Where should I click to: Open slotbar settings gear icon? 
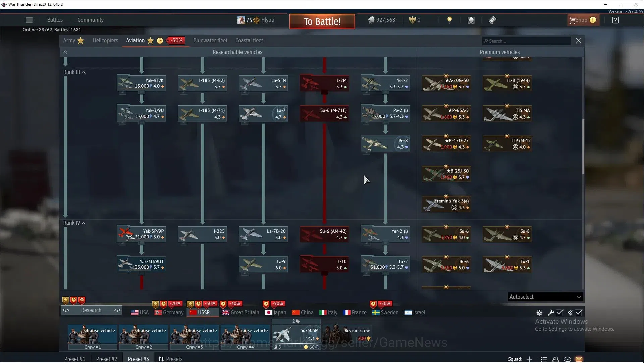pyautogui.click(x=539, y=313)
